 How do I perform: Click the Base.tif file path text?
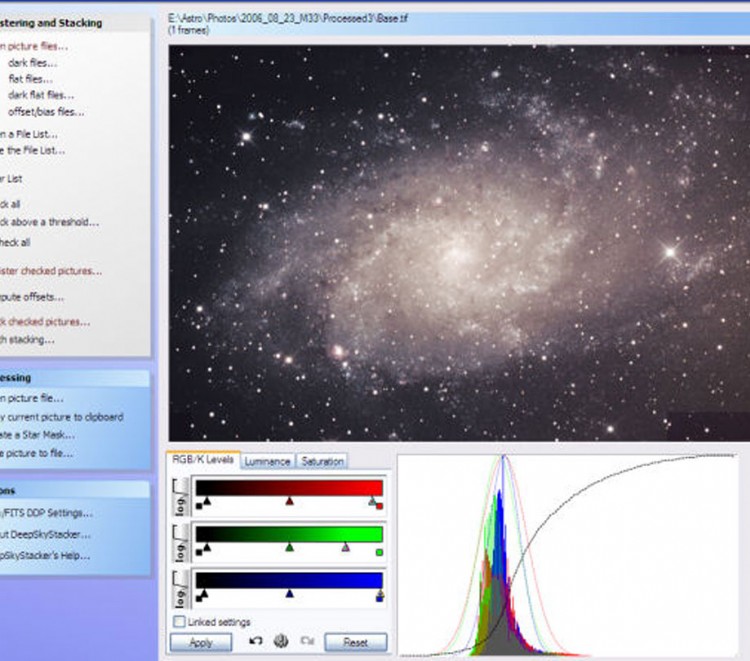pos(288,19)
